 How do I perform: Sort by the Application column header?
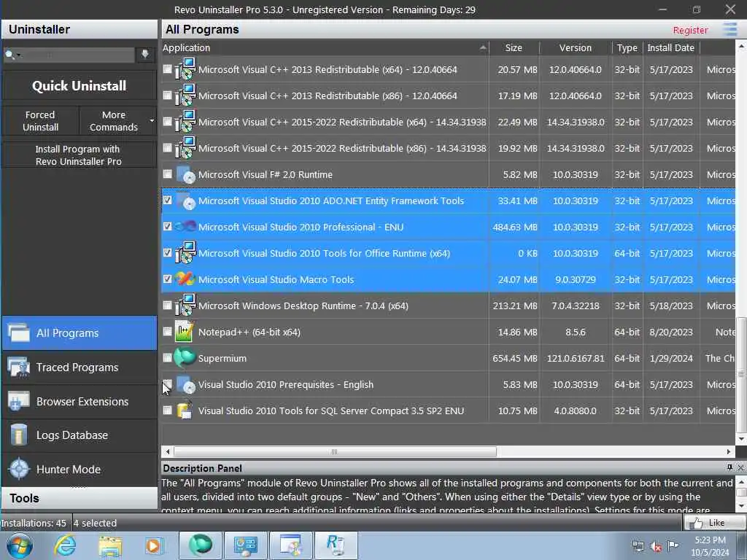325,47
